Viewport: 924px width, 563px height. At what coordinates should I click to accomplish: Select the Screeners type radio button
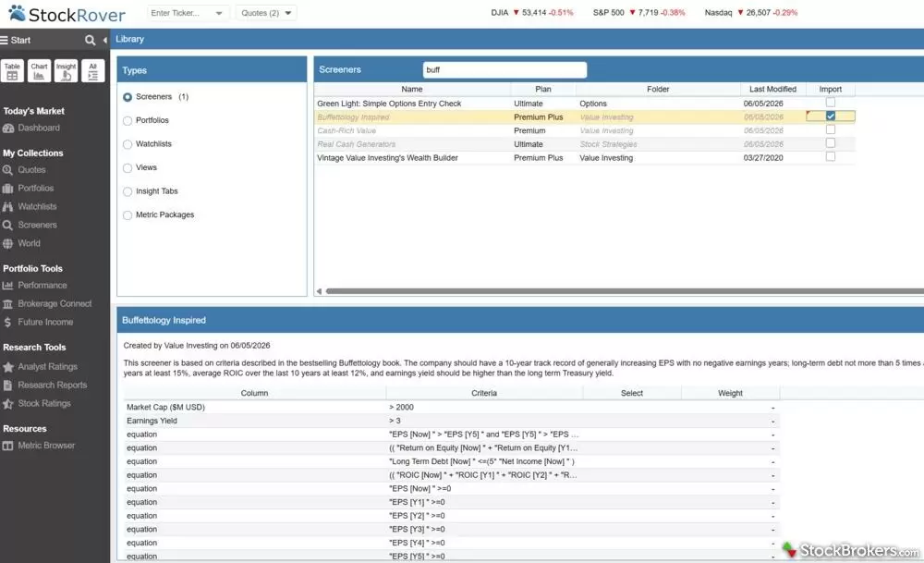click(x=128, y=97)
